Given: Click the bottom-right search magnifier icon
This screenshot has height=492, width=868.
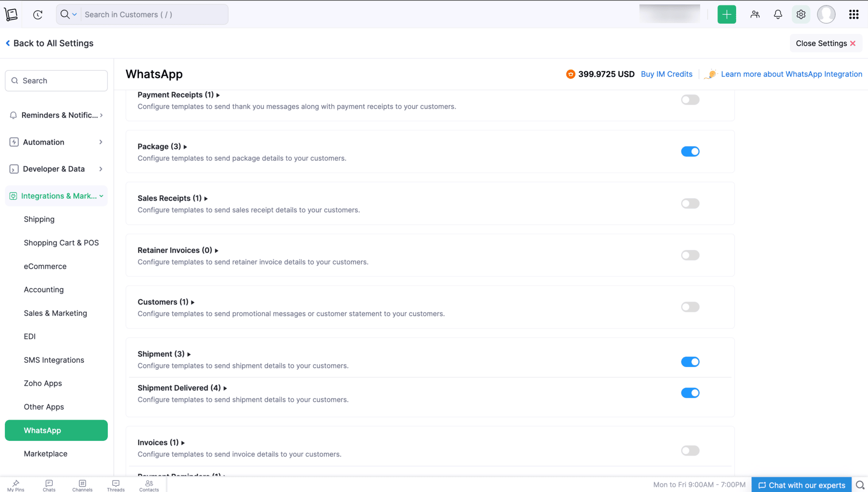Looking at the screenshot, I should 860,485.
